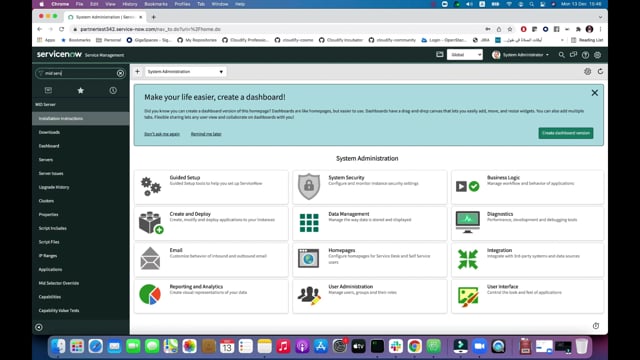Screen dimensions: 640x360
Task: Launch Slack from the Dock
Action: (x=396, y=347)
